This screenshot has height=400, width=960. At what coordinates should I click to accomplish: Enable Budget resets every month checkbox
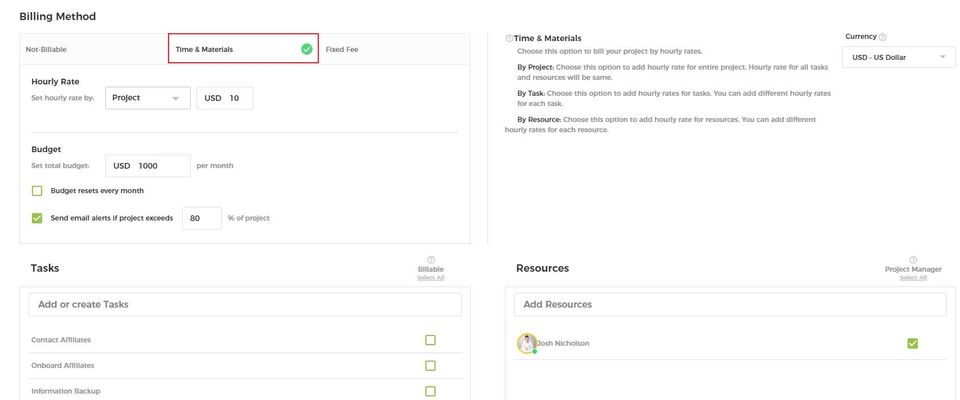click(37, 190)
